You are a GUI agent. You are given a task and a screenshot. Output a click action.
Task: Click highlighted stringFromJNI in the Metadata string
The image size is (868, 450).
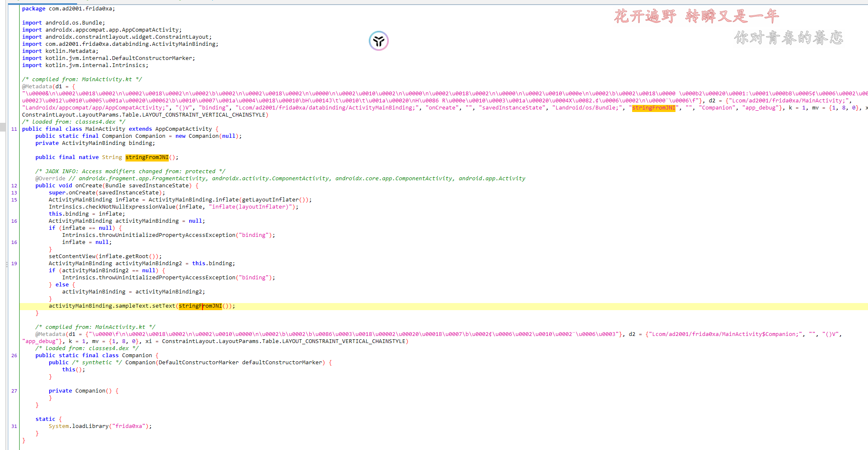pos(653,108)
